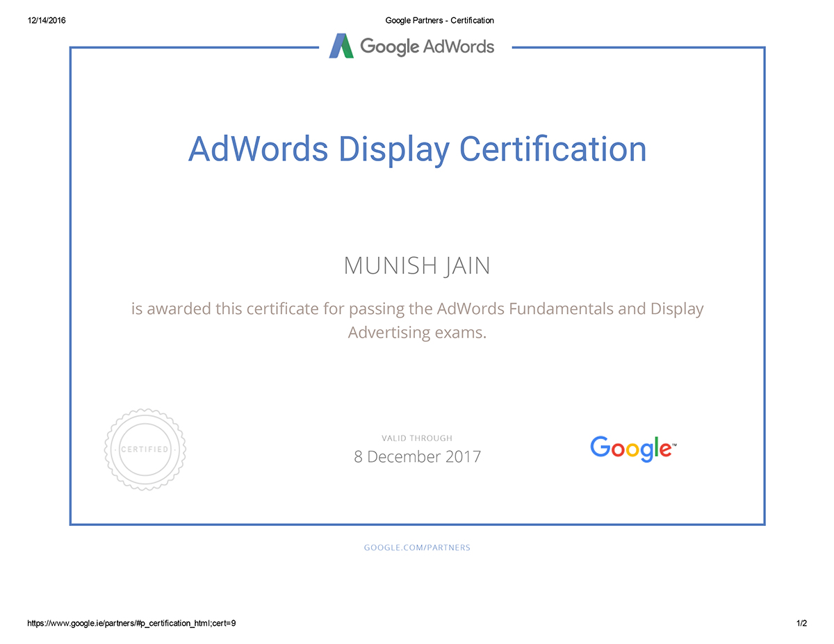Click the page header 'Google Partners - Certification'
The width and height of the screenshot is (834, 644).
tap(439, 21)
